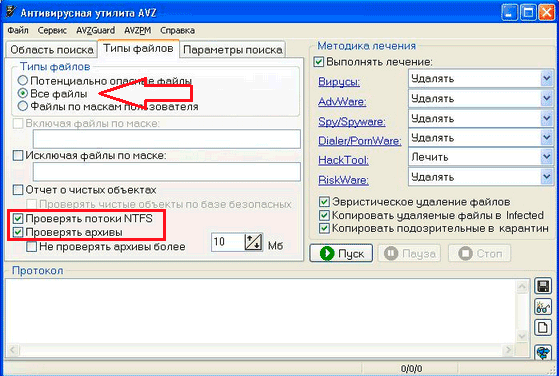
Task: Minimize the AVZ window
Action: pos(509,13)
